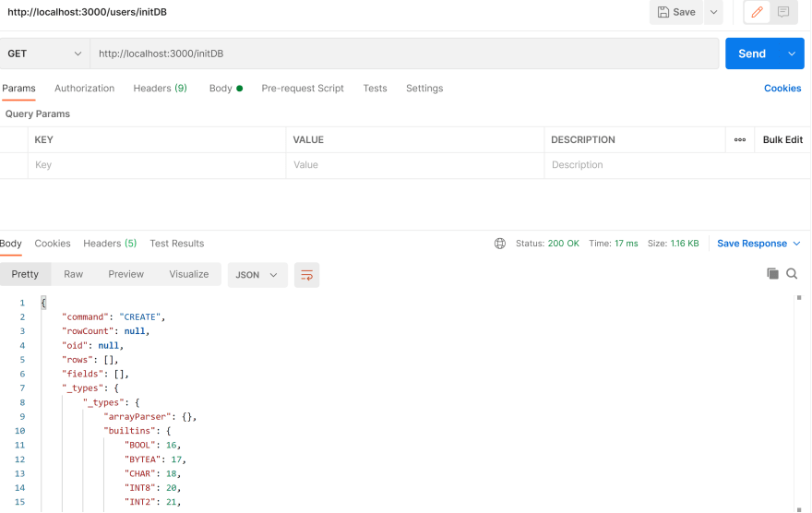Viewport: 812px width, 513px height.
Task: Switch to the Authorization tab
Action: pos(84,88)
